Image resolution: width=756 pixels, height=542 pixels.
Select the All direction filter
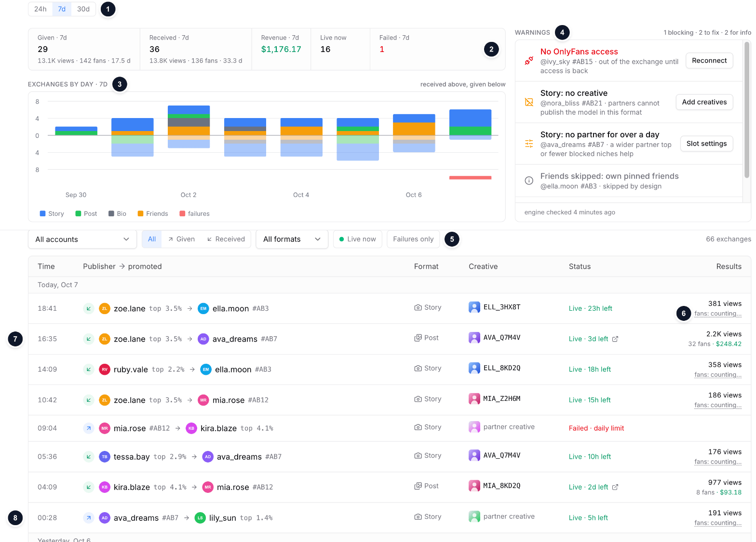152,239
